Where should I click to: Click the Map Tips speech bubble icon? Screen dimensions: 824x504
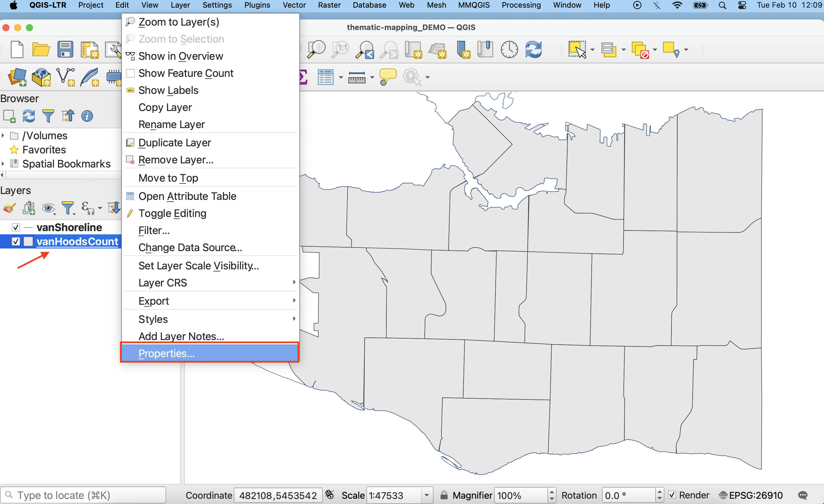pos(388,77)
